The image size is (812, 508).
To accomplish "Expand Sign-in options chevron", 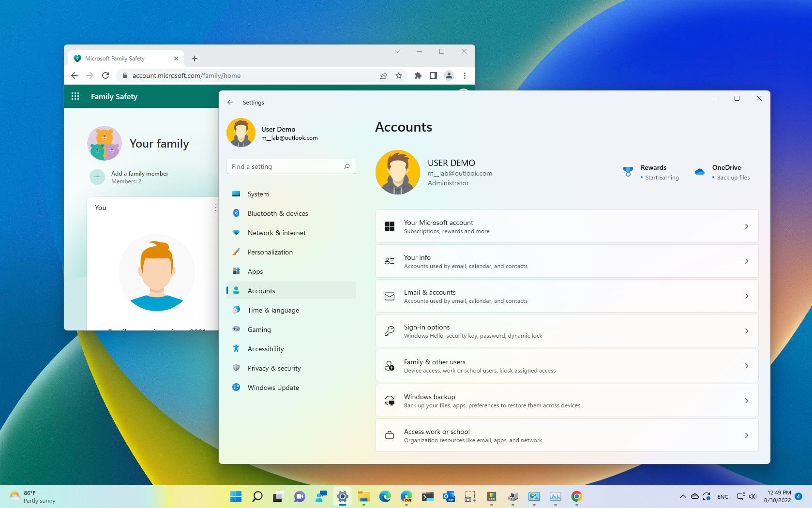I will click(x=746, y=331).
